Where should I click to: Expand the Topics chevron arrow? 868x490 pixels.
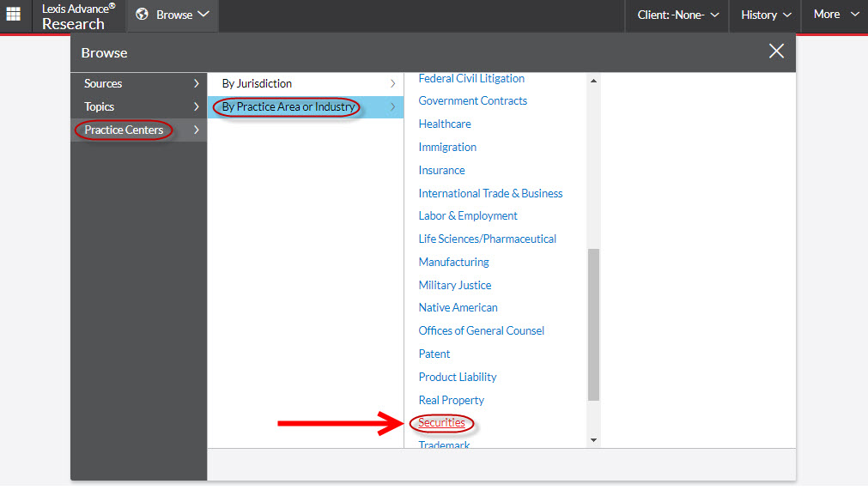click(197, 106)
